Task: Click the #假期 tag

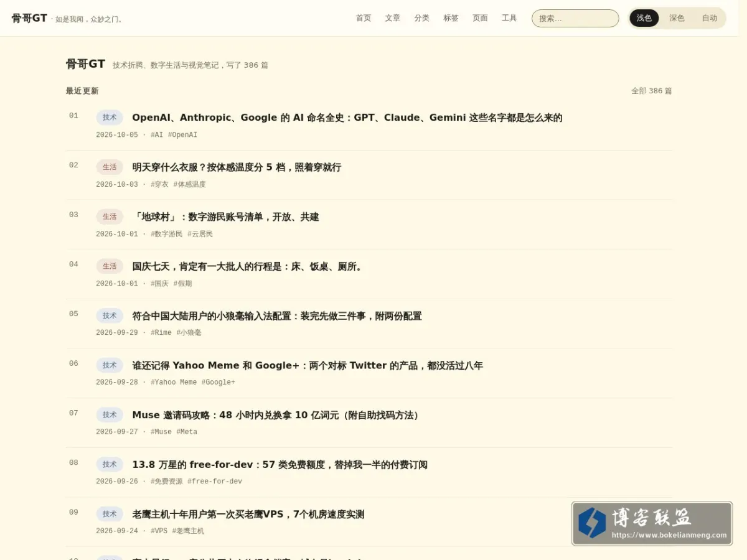Action: point(183,284)
